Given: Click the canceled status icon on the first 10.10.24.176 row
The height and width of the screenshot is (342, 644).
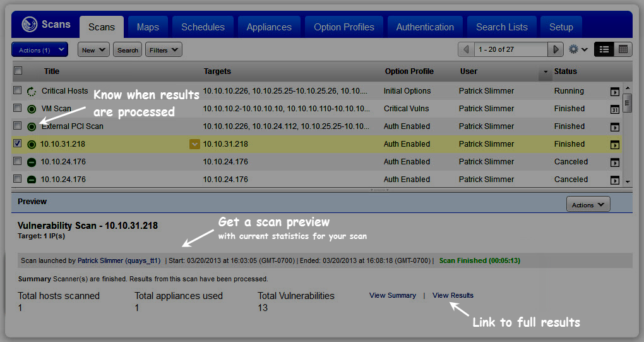Looking at the screenshot, I should (x=32, y=162).
